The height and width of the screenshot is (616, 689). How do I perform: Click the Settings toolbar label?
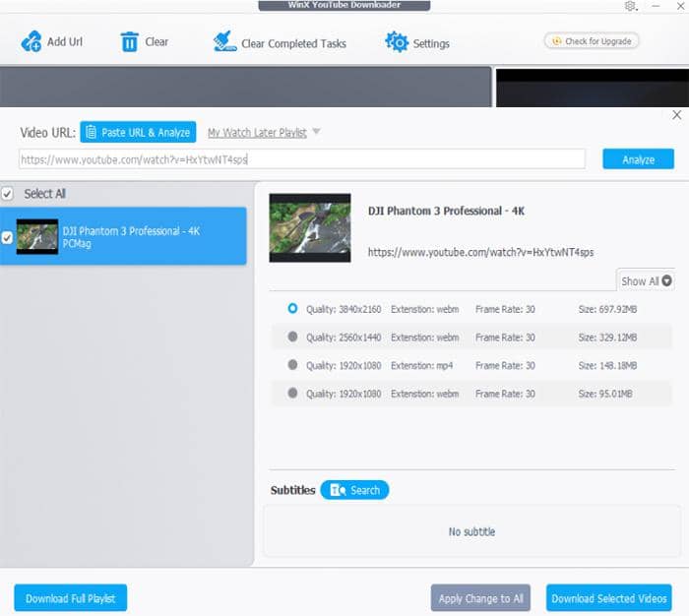(431, 43)
